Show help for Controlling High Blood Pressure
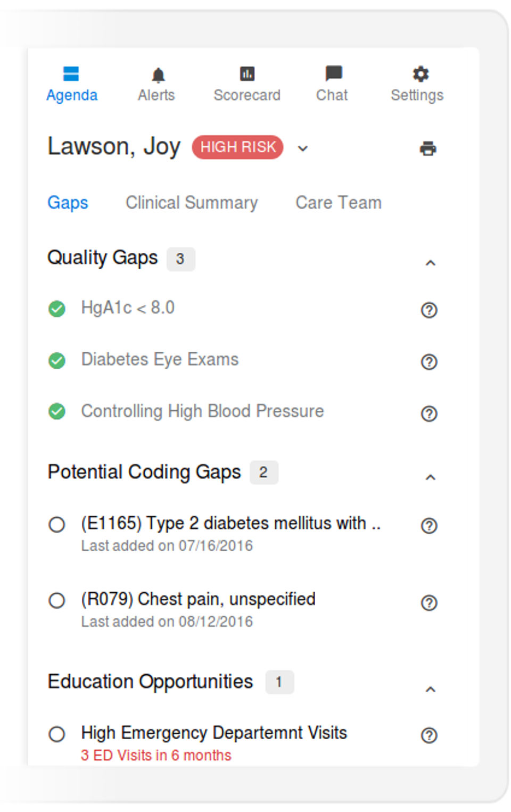Viewport: 511px width, 812px height. pos(429,413)
